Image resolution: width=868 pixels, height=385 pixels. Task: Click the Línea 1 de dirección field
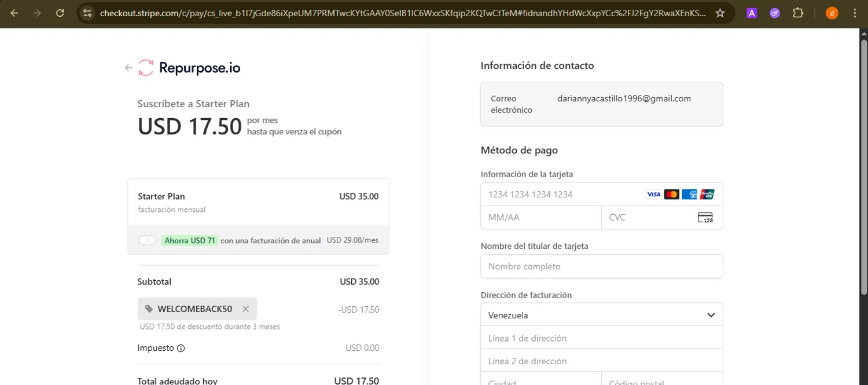pos(602,338)
